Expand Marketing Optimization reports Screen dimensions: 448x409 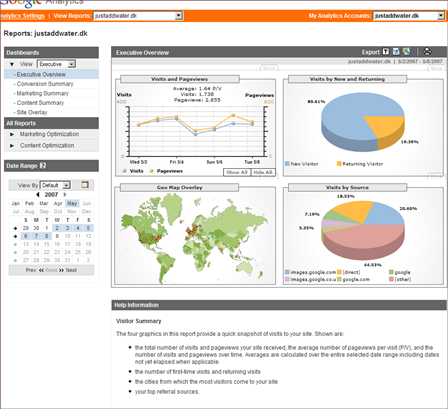(x=12, y=134)
